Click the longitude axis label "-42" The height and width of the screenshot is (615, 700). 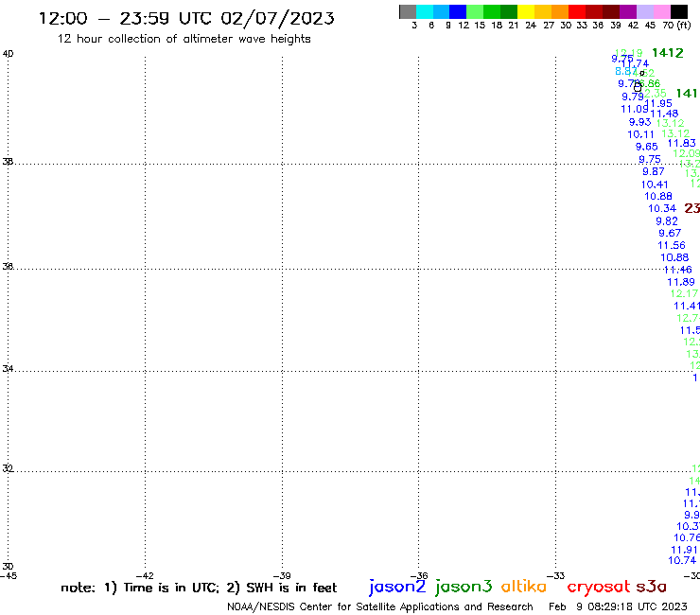click(x=145, y=576)
